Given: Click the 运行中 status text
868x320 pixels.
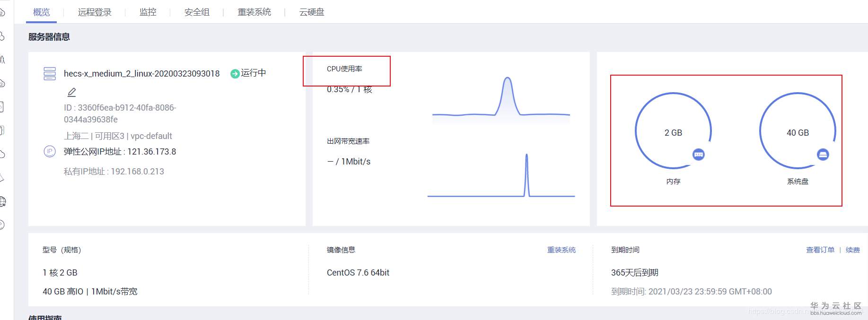Looking at the screenshot, I should pyautogui.click(x=254, y=73).
